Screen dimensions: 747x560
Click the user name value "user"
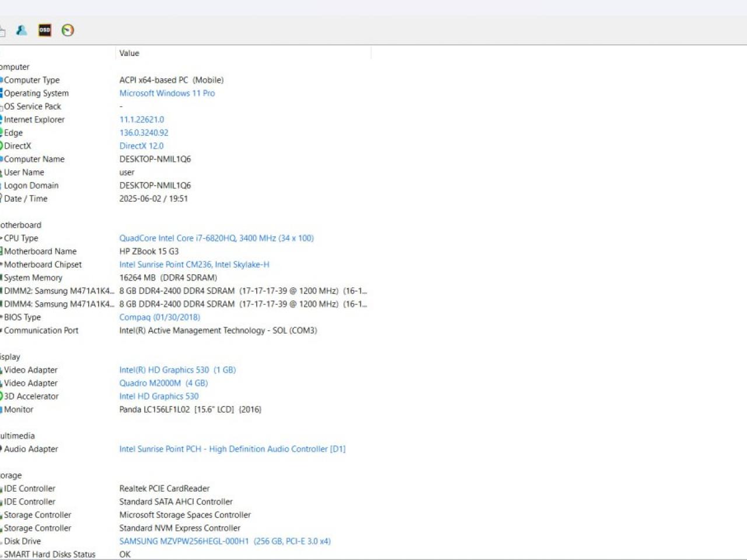pos(127,172)
